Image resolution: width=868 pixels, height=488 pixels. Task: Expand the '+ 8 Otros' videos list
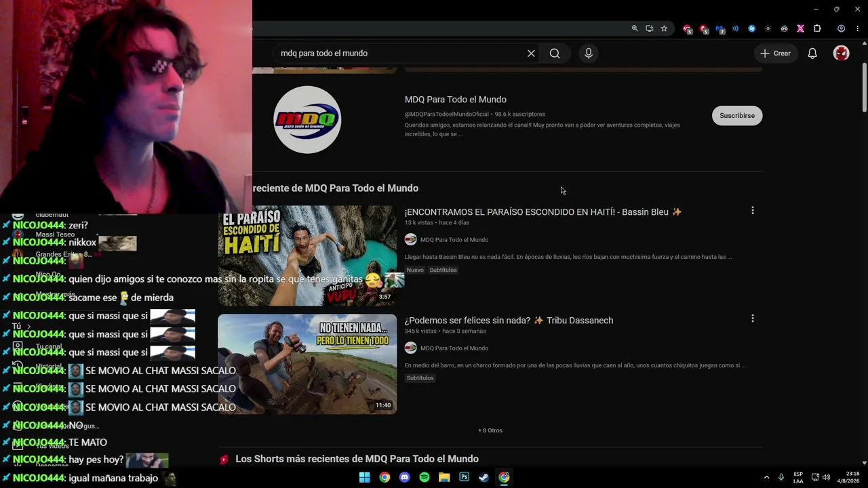490,430
